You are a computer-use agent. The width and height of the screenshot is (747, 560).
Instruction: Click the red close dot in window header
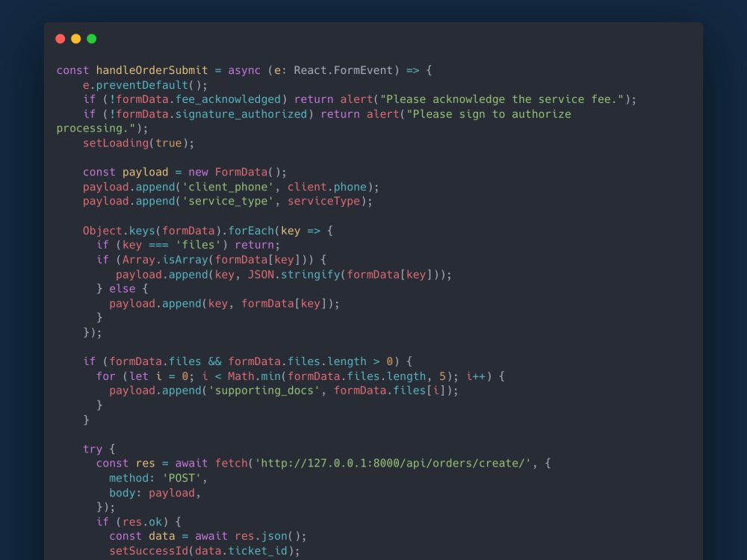(x=60, y=39)
